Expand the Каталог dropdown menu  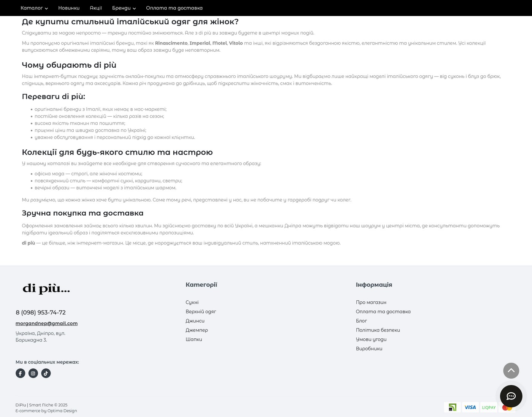(x=34, y=8)
